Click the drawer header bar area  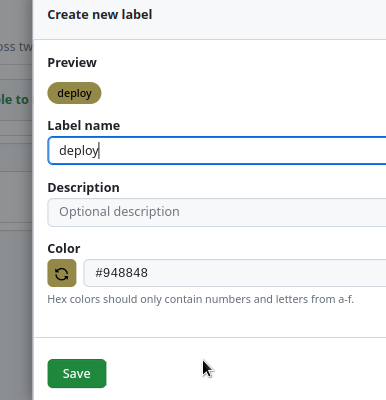[x=210, y=19]
